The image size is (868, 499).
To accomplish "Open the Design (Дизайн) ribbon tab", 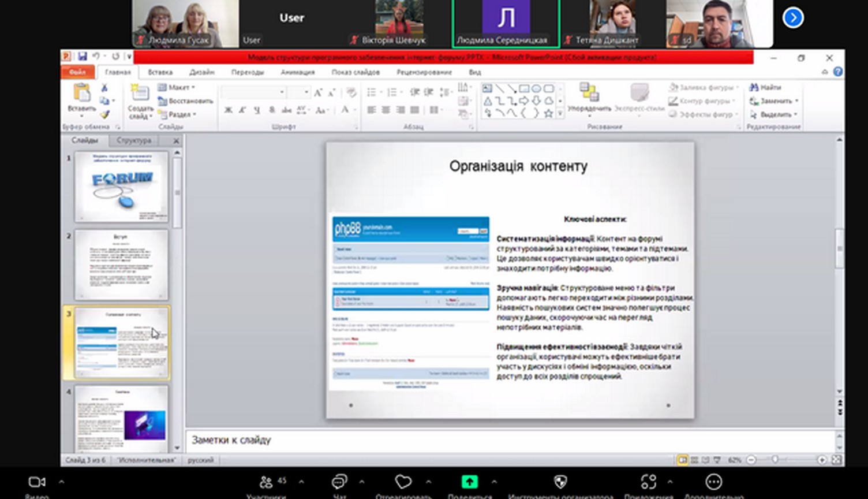I will pyautogui.click(x=202, y=72).
